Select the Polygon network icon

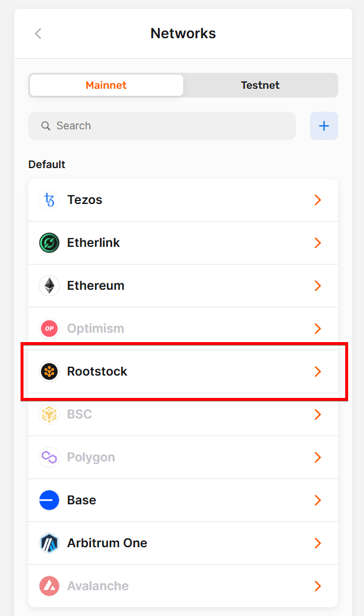(49, 457)
